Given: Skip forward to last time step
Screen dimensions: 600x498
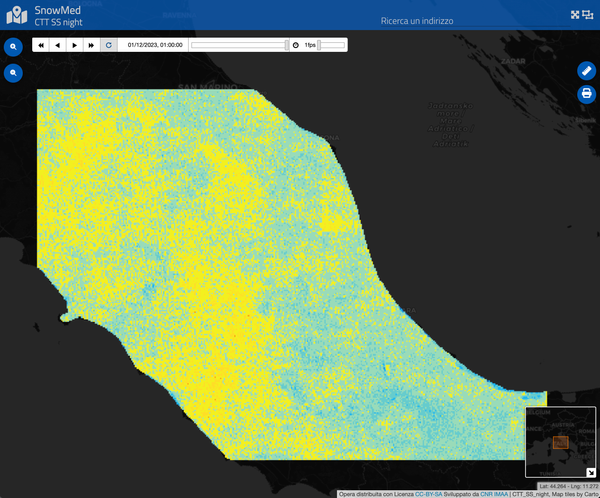Looking at the screenshot, I should pos(92,45).
